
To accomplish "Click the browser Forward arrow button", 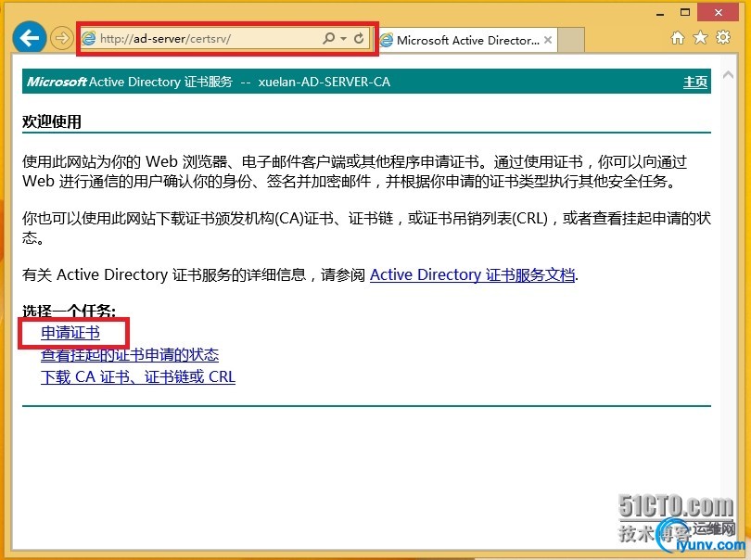I will point(62,38).
